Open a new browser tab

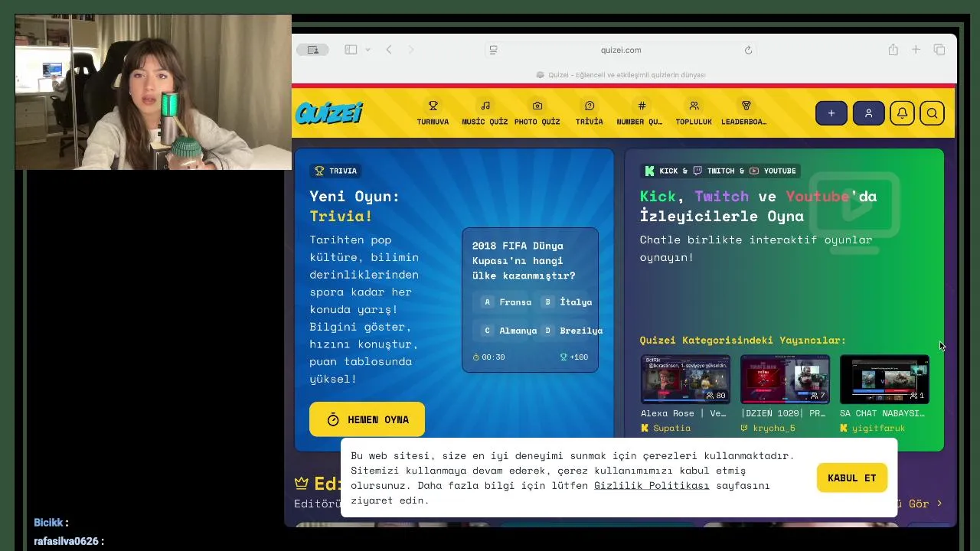[x=916, y=50]
